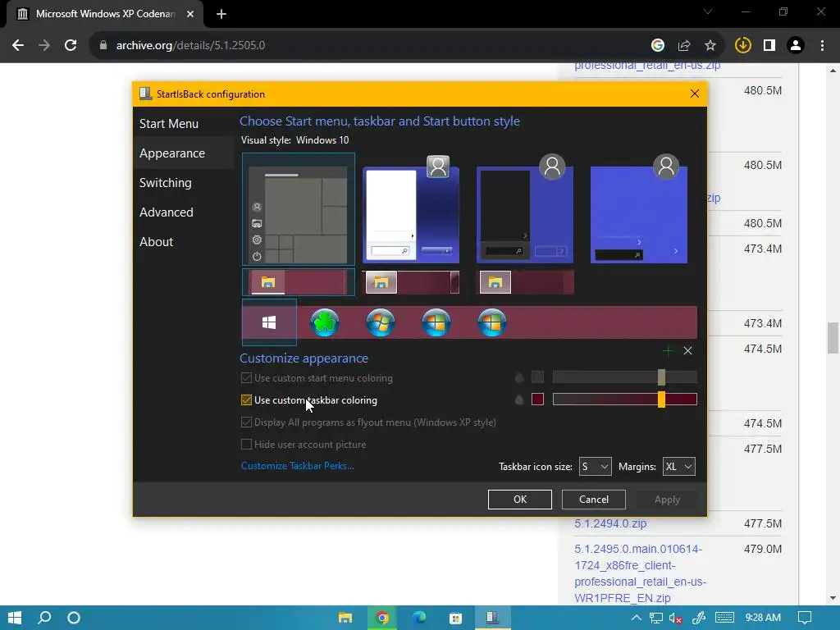
Task: Open the 5.1.2494.0.zip download link
Action: coord(610,523)
